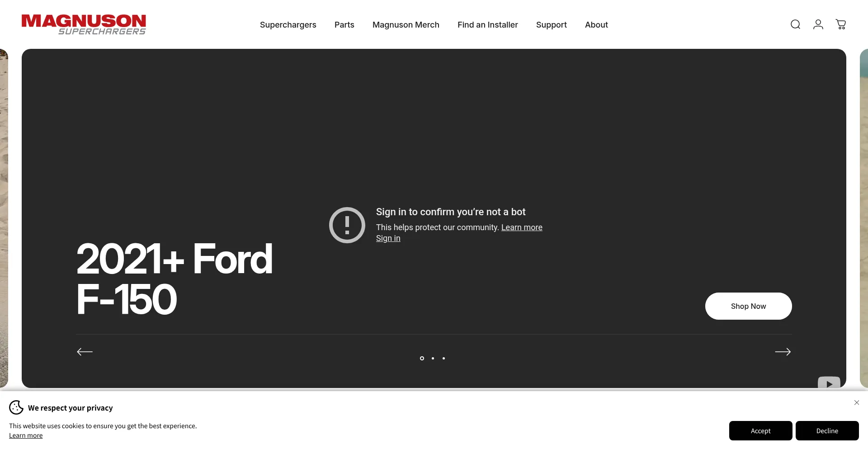The width and height of the screenshot is (868, 449).
Task: Click the 2021+ Ford F-150 heading
Action: (x=175, y=279)
